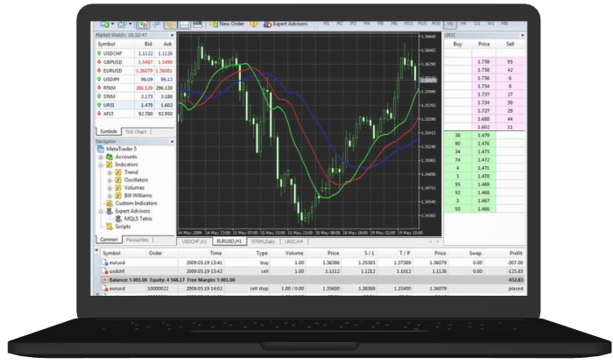Open the RTKM,Daily chart tab
Viewport: 613px width, 364px height.
(x=263, y=241)
